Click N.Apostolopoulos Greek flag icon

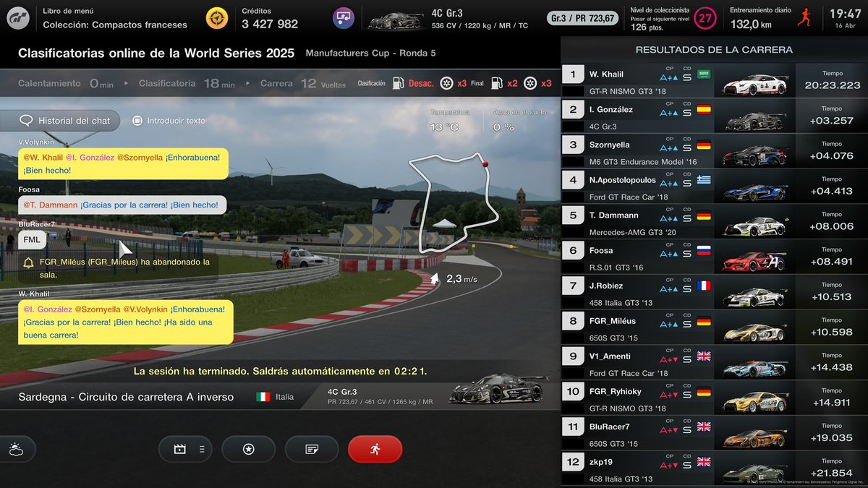point(704,180)
